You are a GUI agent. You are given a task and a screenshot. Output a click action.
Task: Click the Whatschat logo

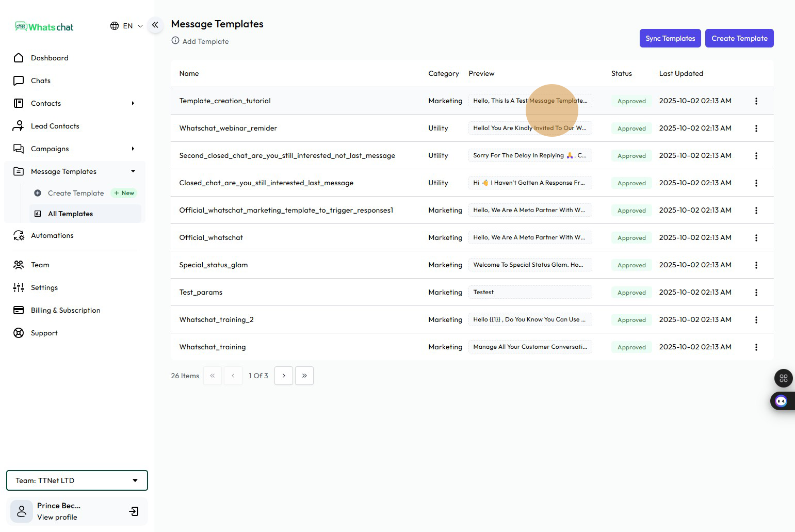point(44,27)
